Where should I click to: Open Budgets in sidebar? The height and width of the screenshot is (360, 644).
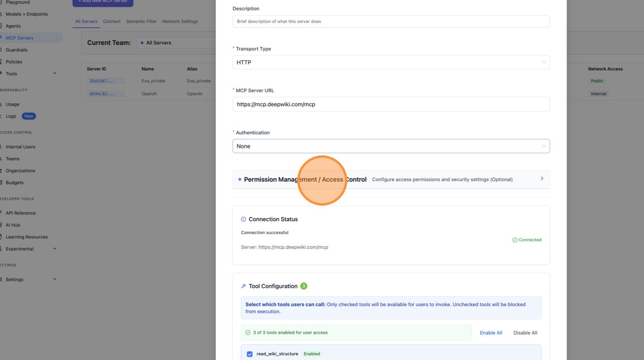coord(15,183)
